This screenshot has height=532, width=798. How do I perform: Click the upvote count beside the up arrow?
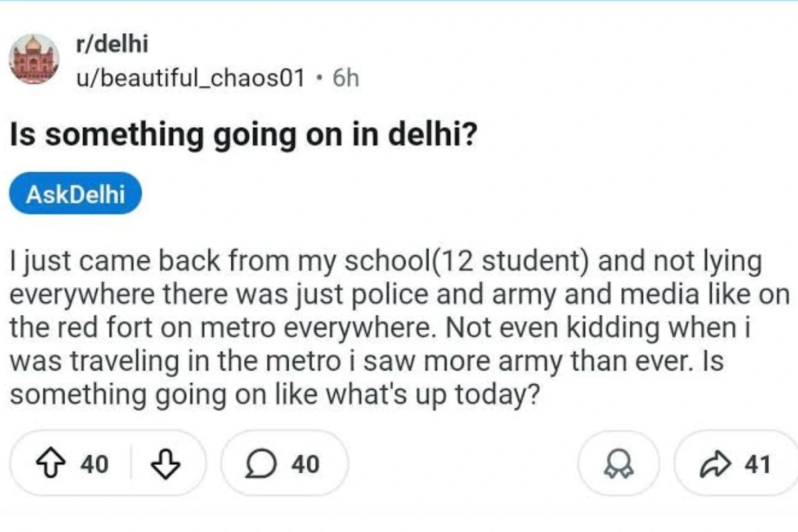pyautogui.click(x=94, y=464)
